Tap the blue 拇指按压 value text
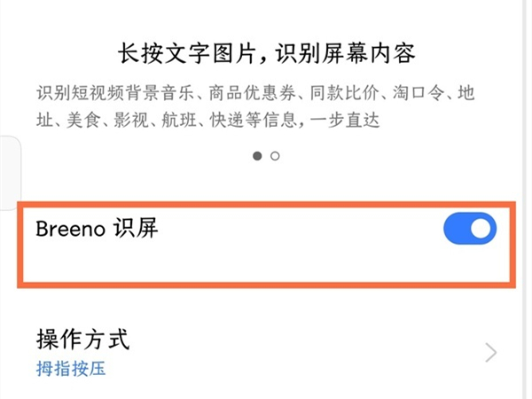Screen dimensions: 532x399 (x=71, y=368)
